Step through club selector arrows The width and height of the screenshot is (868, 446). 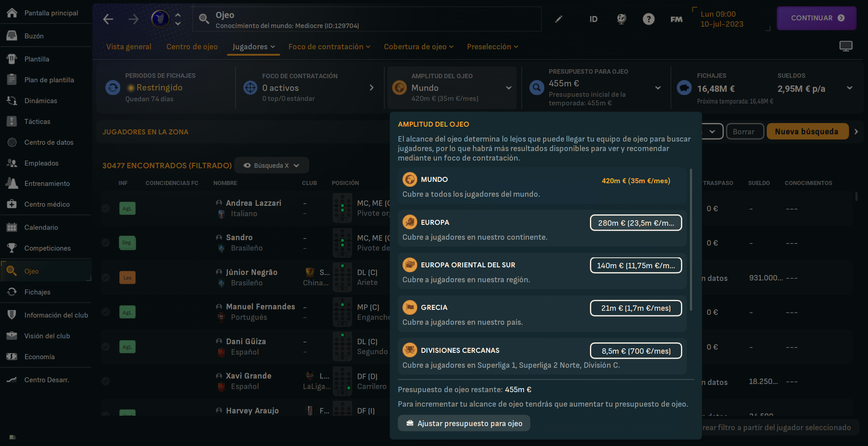(178, 19)
